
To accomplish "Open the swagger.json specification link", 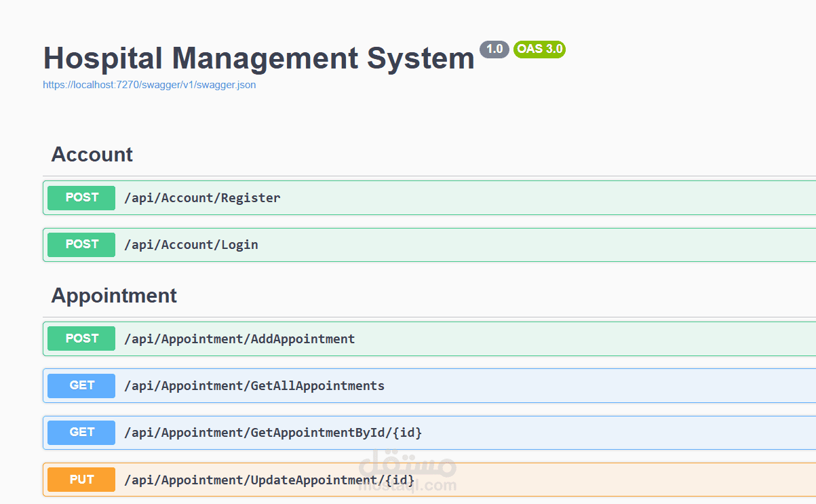I will click(x=149, y=84).
